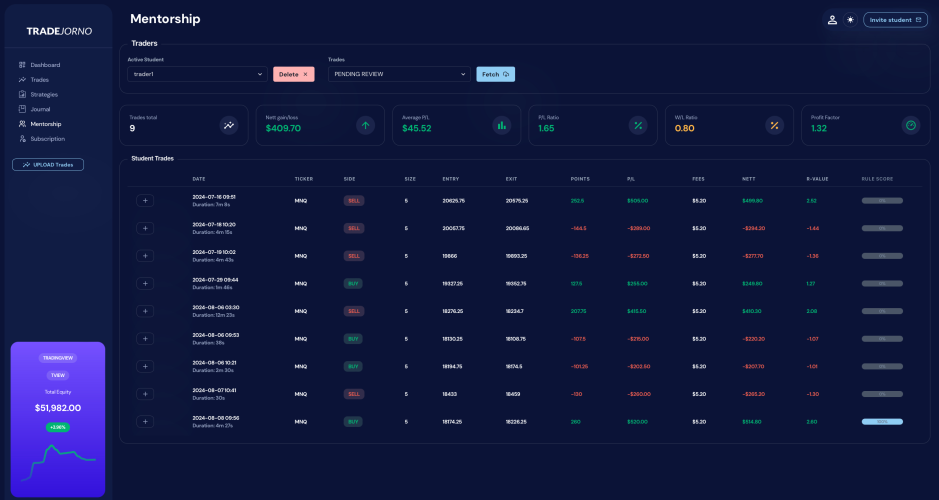Click the Dashboard sidebar icon
Screen dimensions: 939x500
22,65
